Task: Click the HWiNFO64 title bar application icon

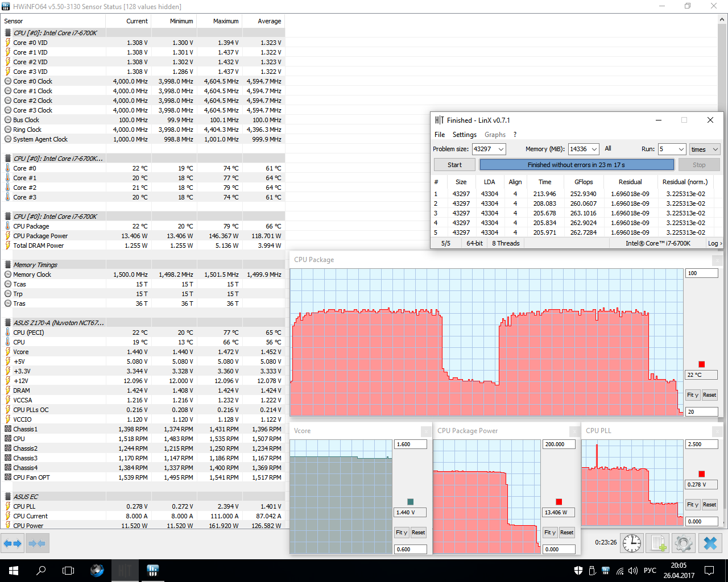Action: (x=6, y=6)
